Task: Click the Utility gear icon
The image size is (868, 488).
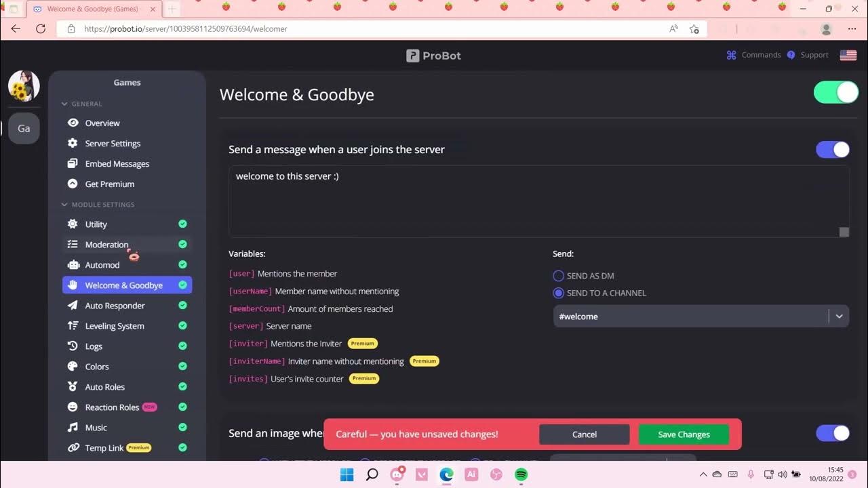Action: 73,224
